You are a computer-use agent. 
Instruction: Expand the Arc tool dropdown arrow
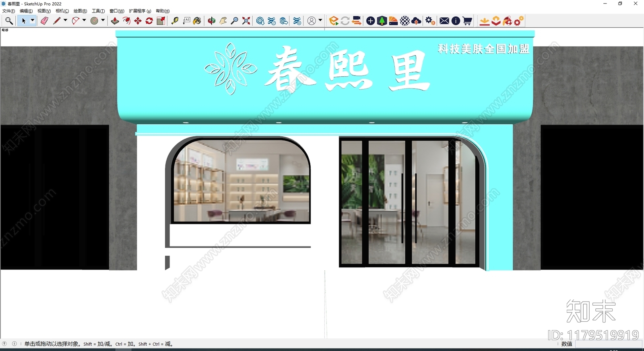(84, 20)
